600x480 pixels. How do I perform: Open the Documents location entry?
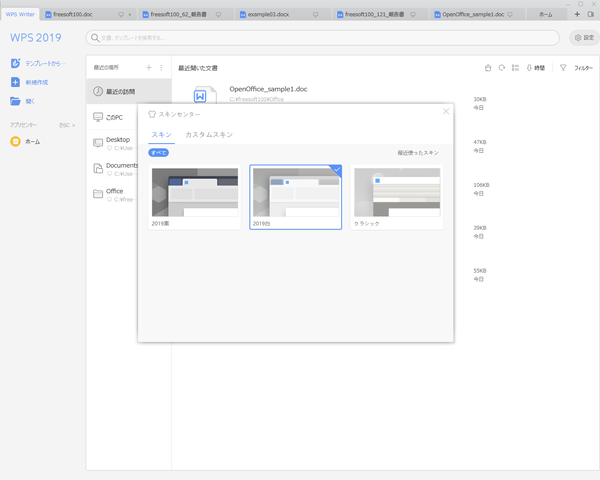point(112,169)
